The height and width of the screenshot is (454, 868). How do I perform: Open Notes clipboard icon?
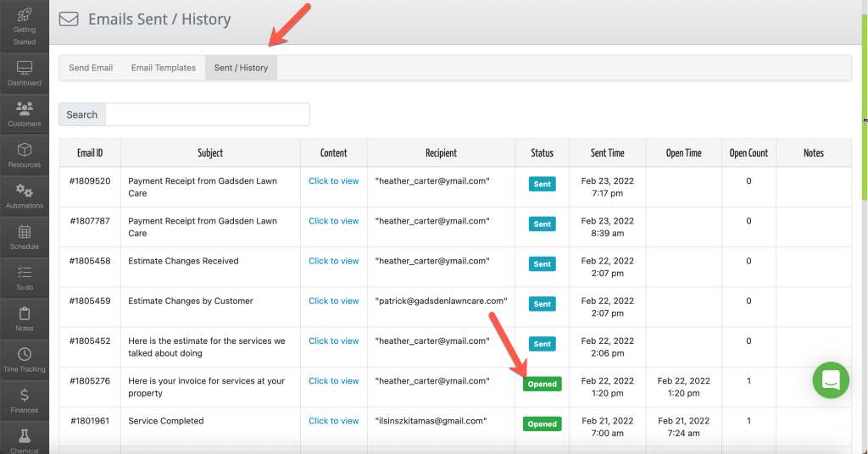pos(25,313)
